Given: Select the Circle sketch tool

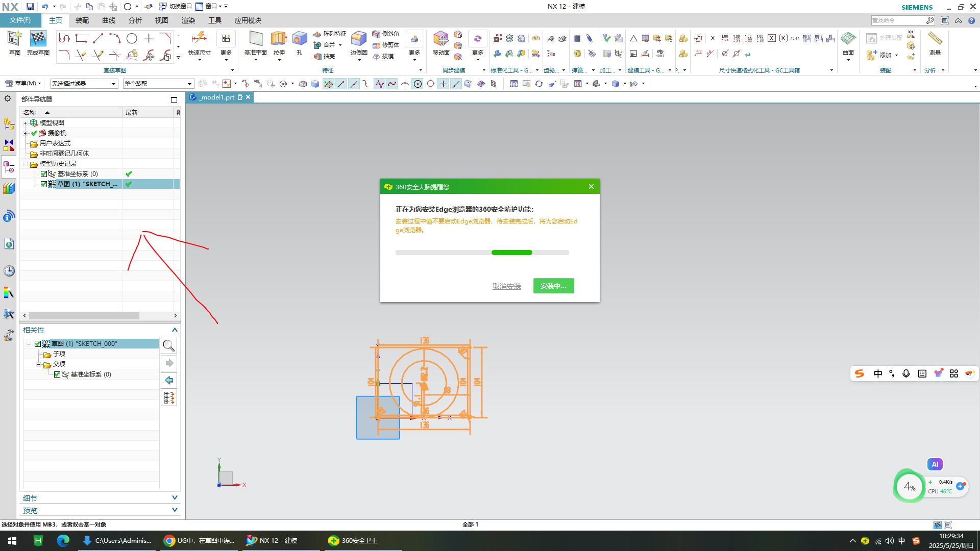Looking at the screenshot, I should pyautogui.click(x=132, y=38).
